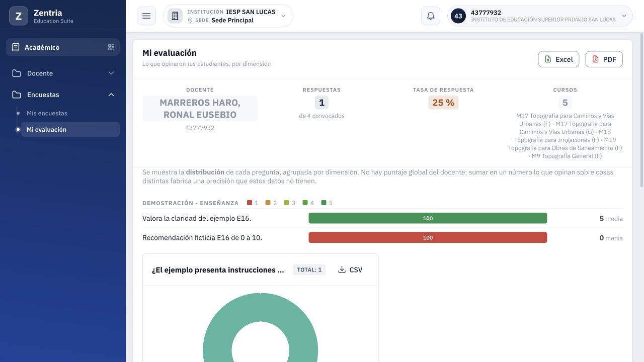Open the Docente menu section

click(x=63, y=73)
